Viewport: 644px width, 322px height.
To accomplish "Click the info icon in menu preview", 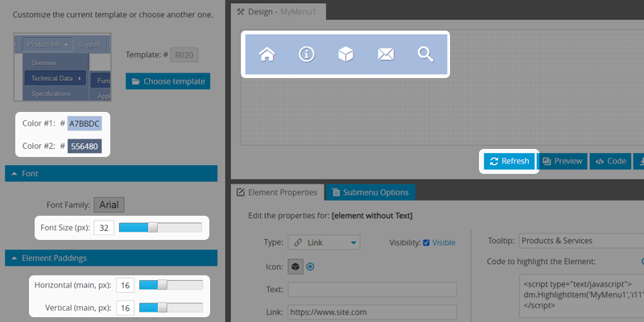I will (307, 54).
